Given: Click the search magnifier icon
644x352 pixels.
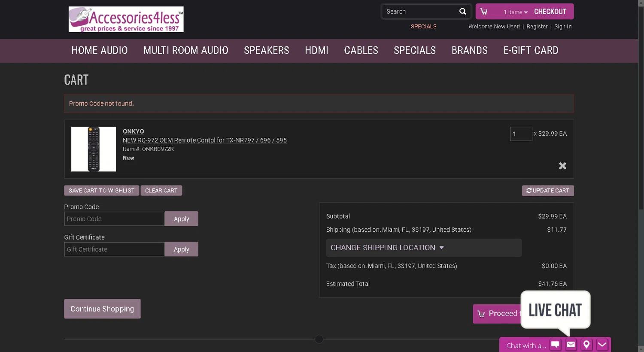Looking at the screenshot, I should coord(462,12).
